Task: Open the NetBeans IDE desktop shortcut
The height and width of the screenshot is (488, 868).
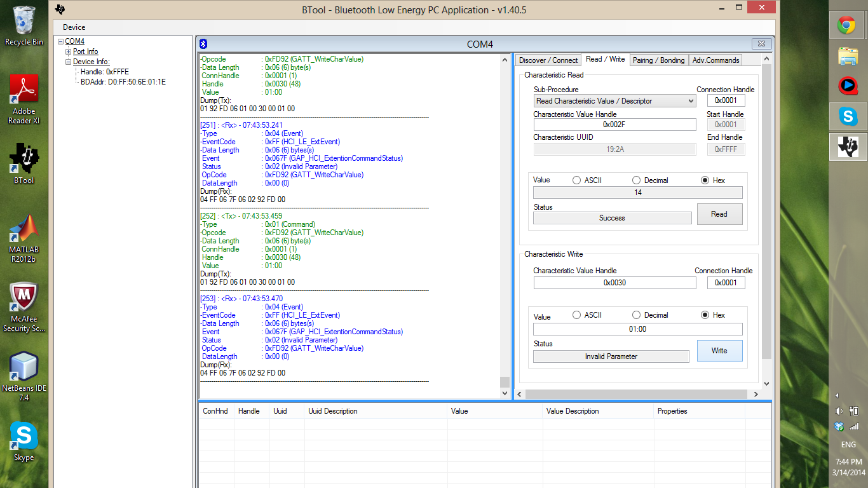Action: tap(24, 377)
